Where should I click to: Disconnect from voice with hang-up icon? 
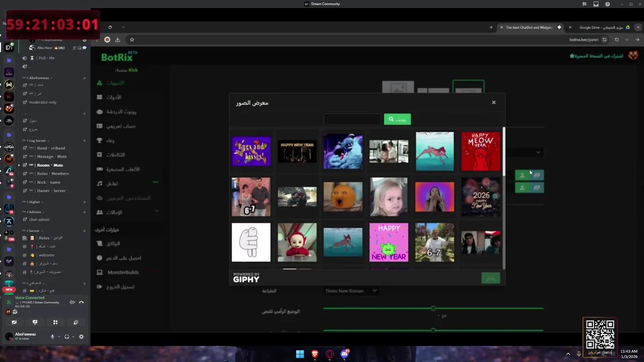(82, 302)
